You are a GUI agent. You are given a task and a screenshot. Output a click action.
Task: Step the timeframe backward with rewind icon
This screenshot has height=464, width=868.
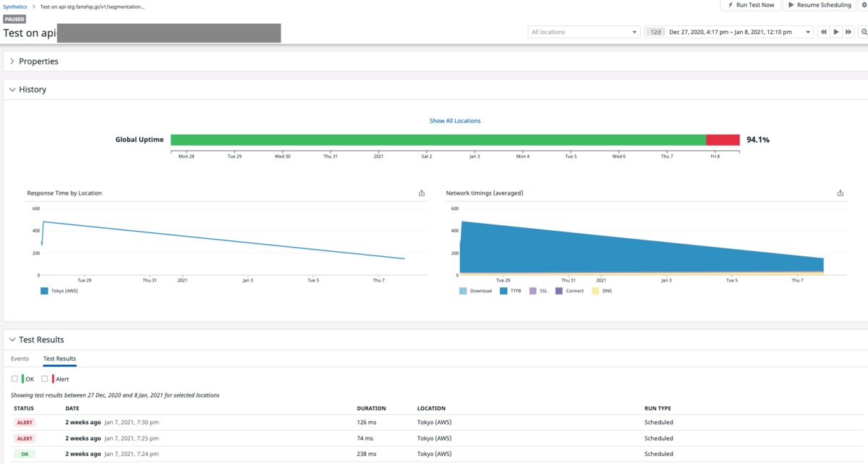[824, 32]
